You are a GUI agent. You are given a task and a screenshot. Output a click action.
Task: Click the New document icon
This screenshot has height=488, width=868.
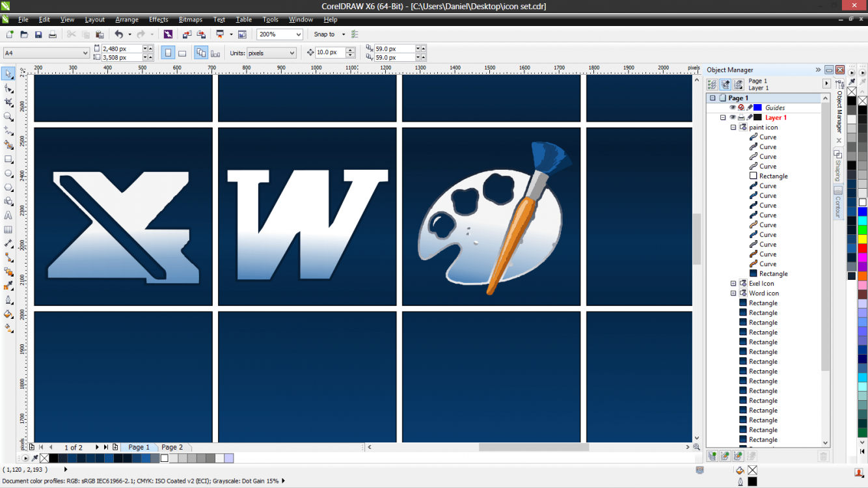coord(10,34)
